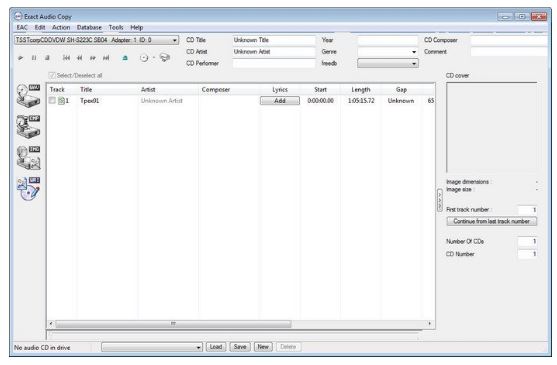Click the length value '1:05:15.72'
This screenshot has height=365, width=557.
coord(361,101)
